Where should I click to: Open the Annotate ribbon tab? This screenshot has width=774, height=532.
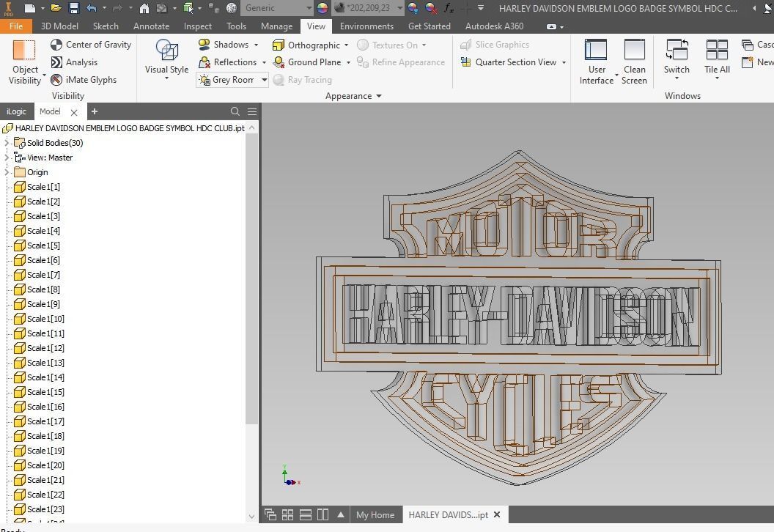(151, 26)
